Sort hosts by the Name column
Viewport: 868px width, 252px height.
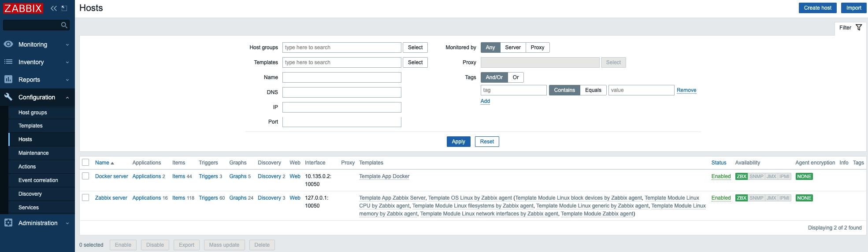(102, 163)
